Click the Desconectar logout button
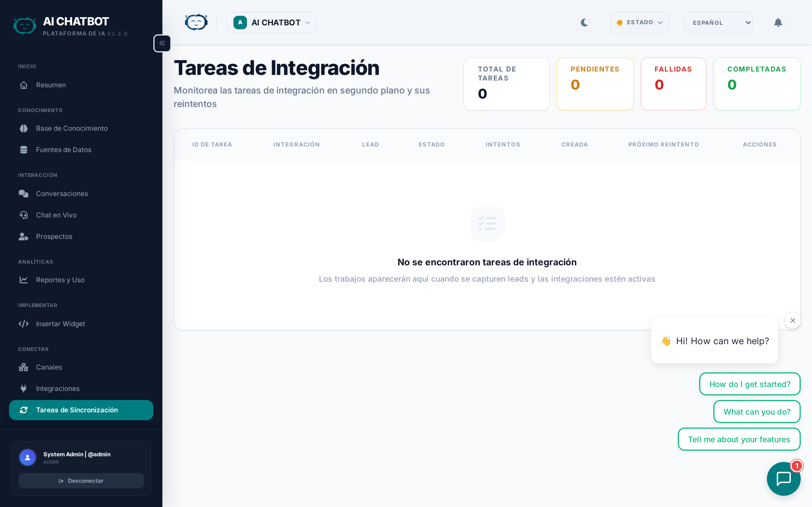This screenshot has width=812, height=507. [81, 481]
